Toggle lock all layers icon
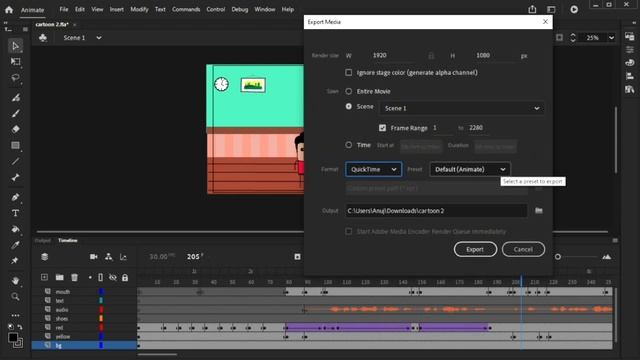The width and height of the screenshot is (640, 360). pyautogui.click(x=125, y=278)
